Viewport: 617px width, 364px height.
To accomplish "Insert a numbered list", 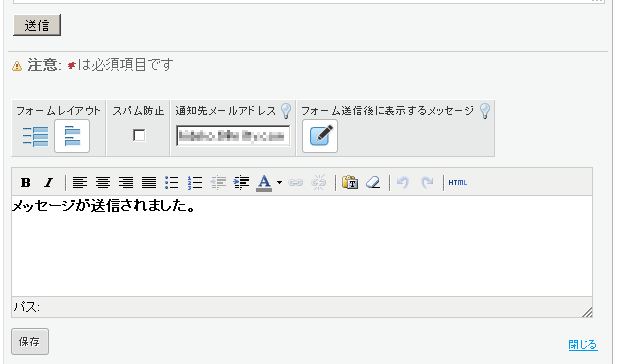I will (x=195, y=183).
